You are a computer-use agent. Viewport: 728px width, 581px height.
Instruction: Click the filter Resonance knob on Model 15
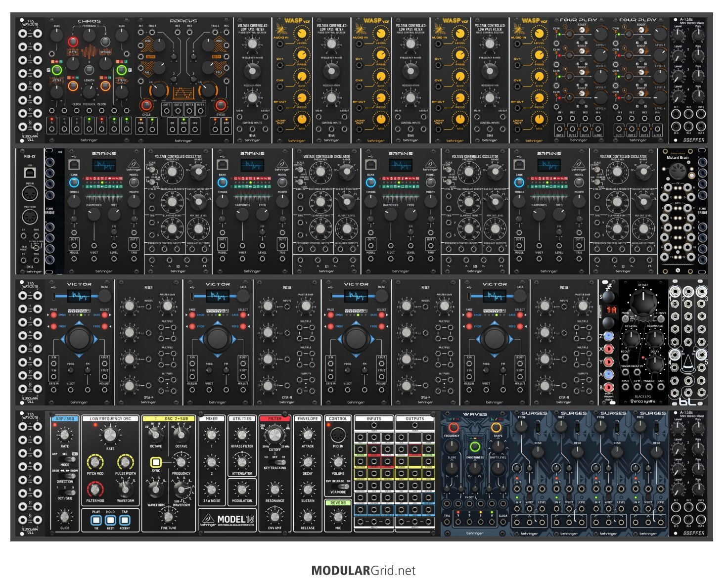(274, 490)
